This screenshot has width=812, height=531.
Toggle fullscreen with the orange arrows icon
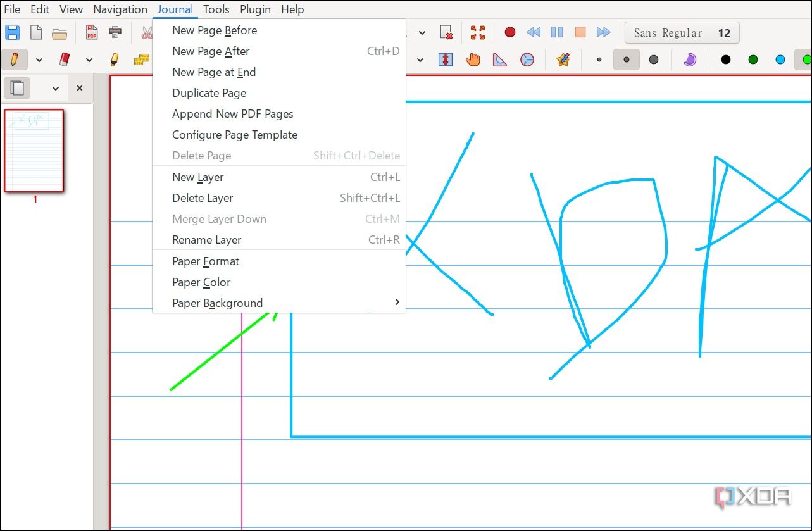(478, 32)
